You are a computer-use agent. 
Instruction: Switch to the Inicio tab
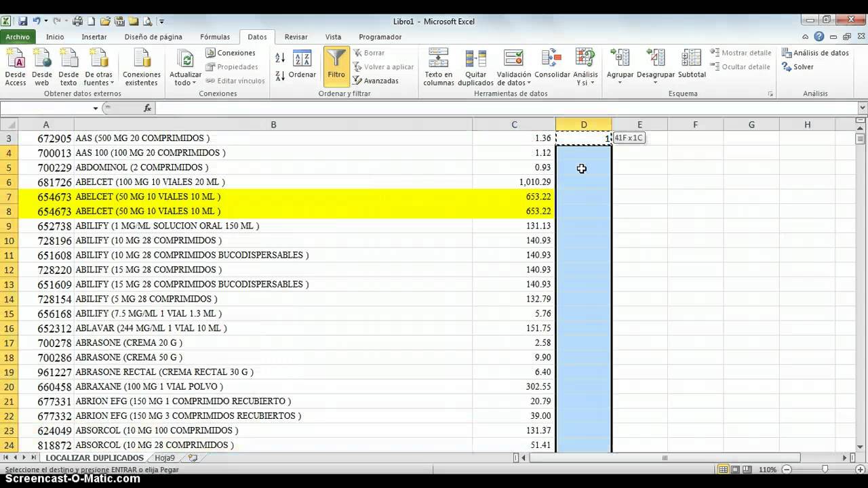pyautogui.click(x=55, y=37)
